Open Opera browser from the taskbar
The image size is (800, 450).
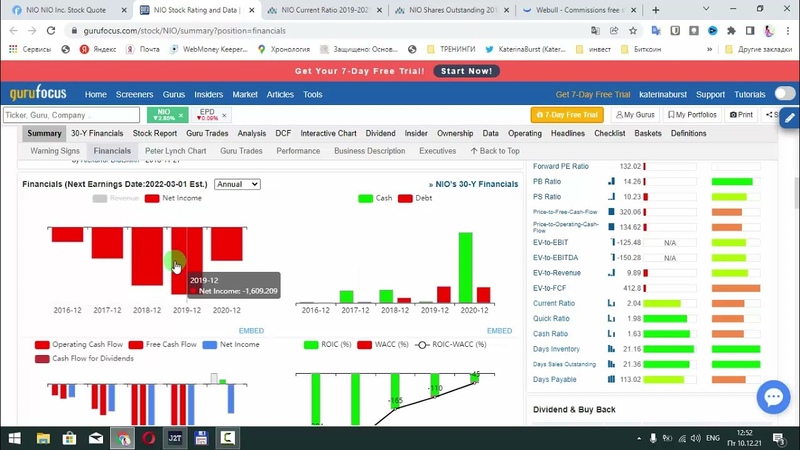click(x=147, y=438)
